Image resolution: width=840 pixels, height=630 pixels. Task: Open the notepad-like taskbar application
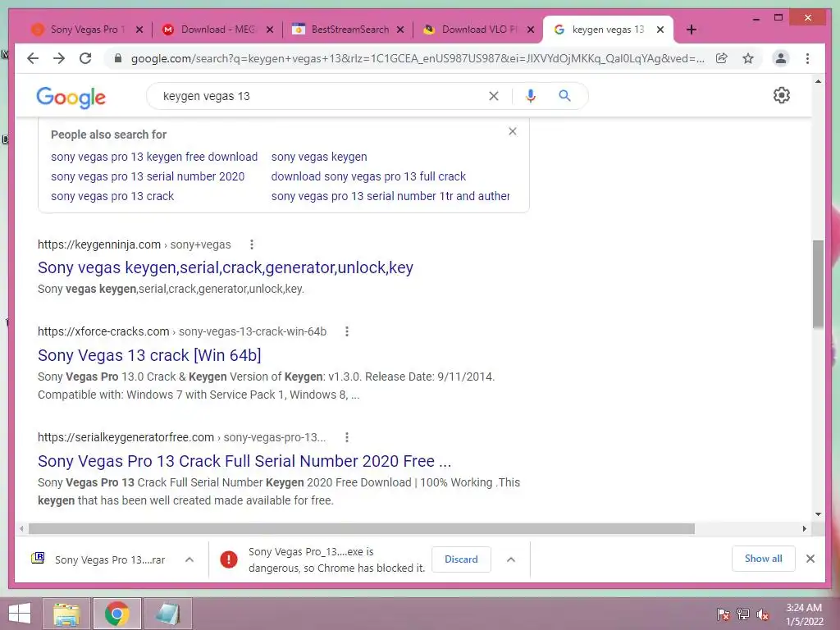[x=167, y=614]
